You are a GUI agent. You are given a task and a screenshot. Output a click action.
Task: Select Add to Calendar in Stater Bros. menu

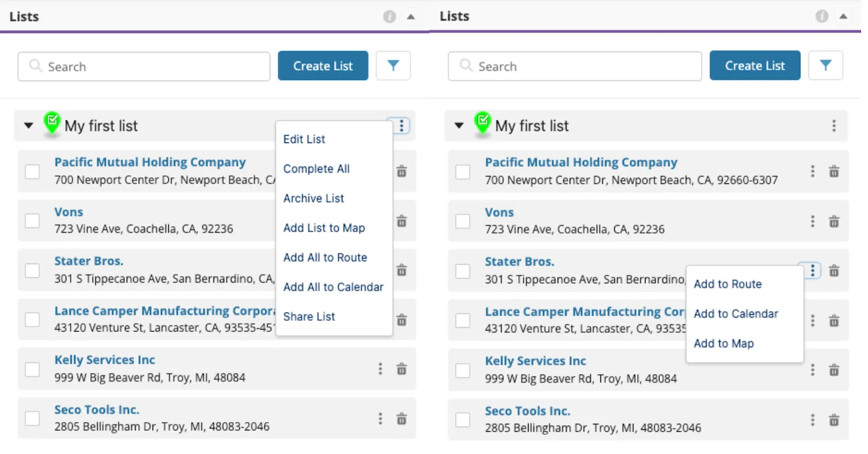(x=736, y=314)
